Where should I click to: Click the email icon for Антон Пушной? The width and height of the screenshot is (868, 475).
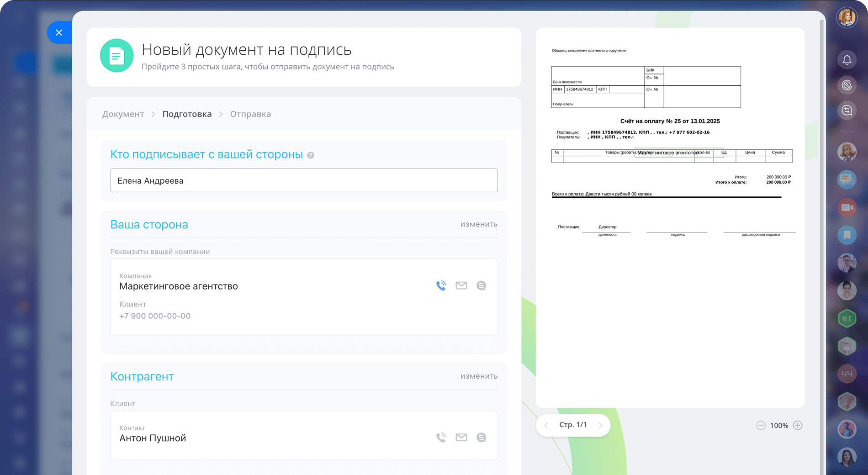(x=461, y=438)
